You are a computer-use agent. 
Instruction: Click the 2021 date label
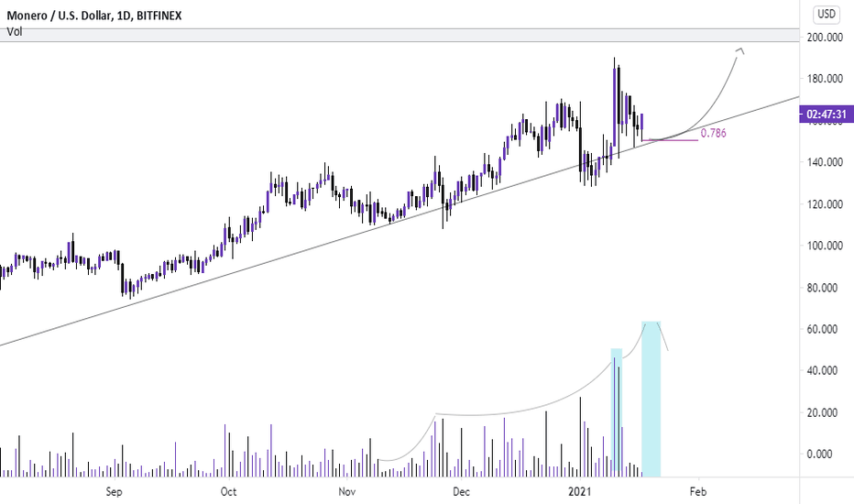tap(580, 491)
